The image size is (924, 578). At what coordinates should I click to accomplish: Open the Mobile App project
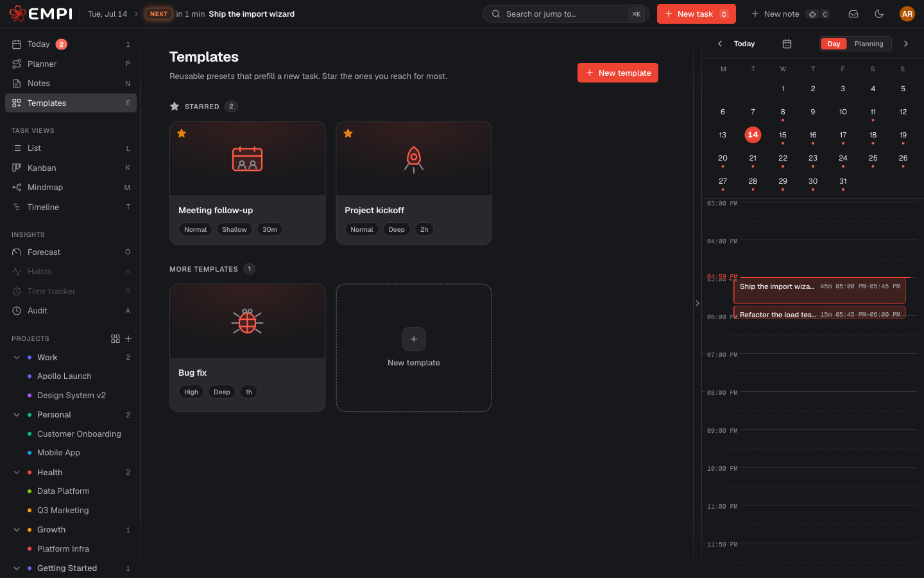tap(58, 453)
